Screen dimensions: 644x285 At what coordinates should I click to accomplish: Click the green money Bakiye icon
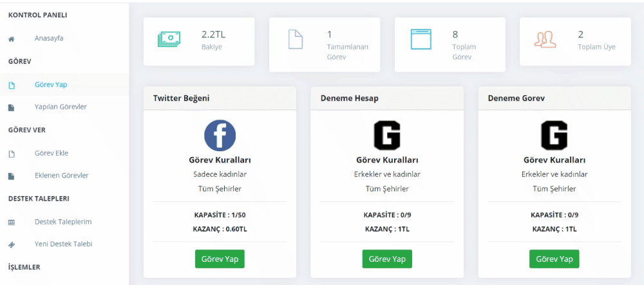(x=169, y=39)
